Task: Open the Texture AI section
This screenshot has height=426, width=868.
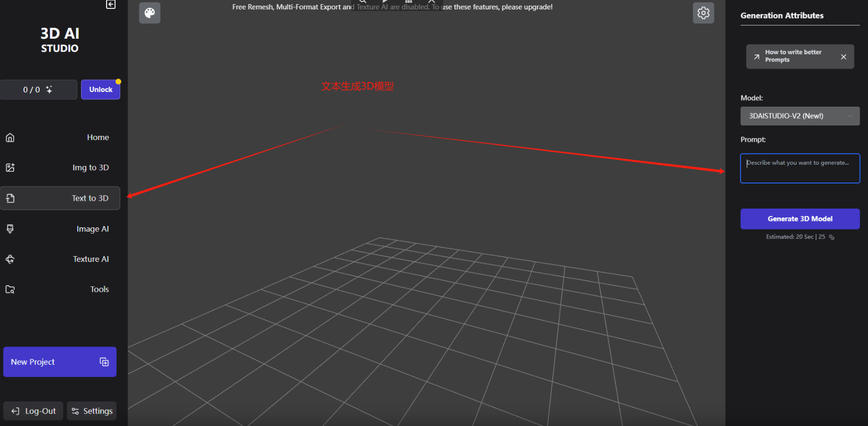Action: tap(60, 259)
